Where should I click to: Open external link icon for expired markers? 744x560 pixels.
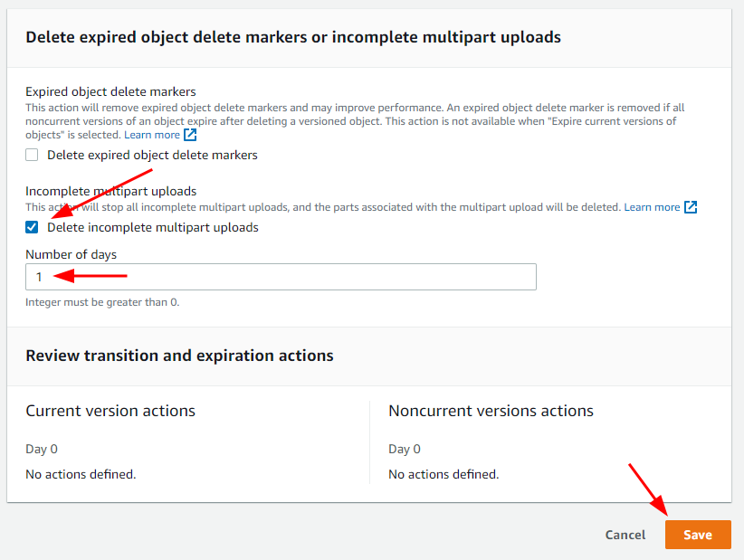(190, 135)
